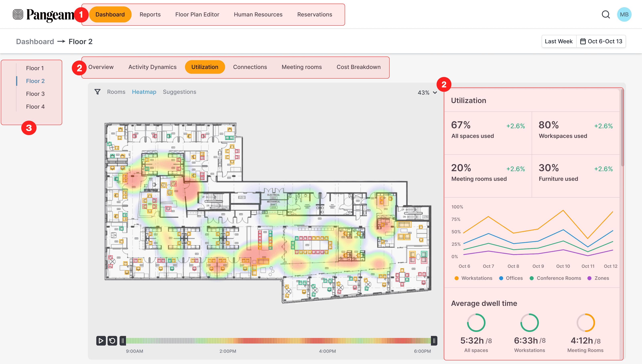Click the right timeline range handle

click(x=434, y=341)
